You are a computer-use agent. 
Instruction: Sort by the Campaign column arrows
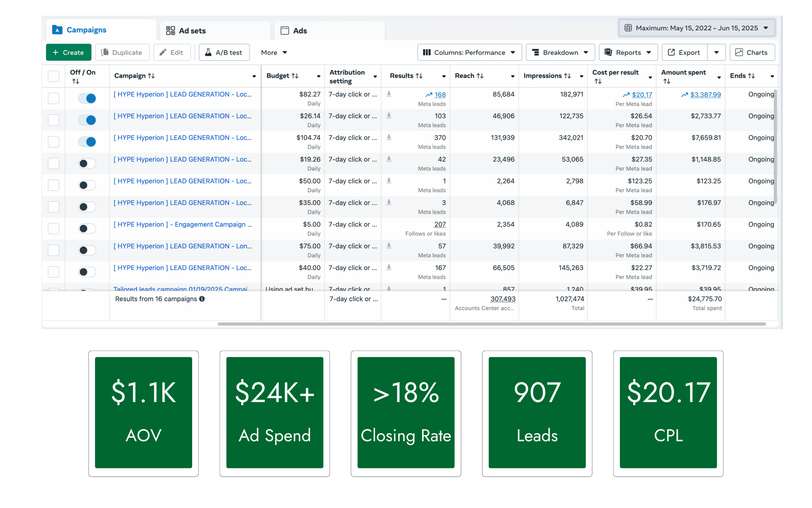pos(151,76)
